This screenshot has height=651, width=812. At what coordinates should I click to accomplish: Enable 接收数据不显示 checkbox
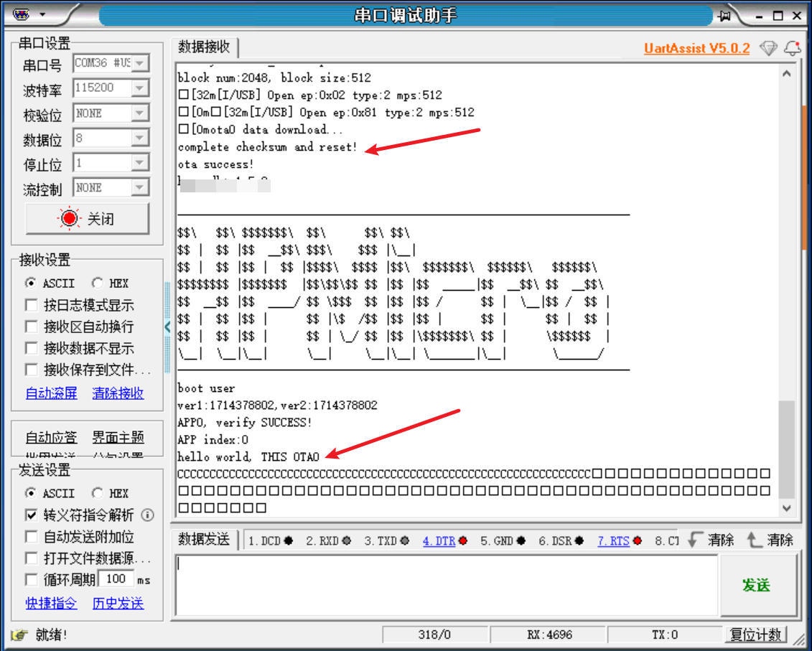(x=32, y=349)
